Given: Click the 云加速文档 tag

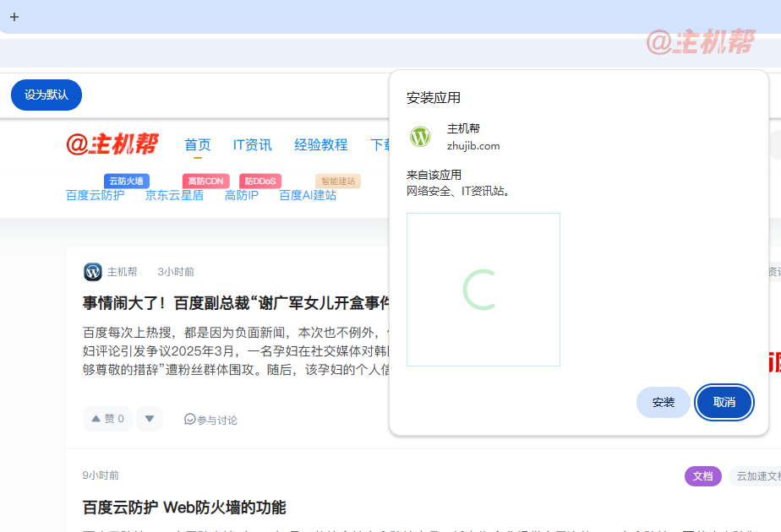Looking at the screenshot, I should point(755,476).
